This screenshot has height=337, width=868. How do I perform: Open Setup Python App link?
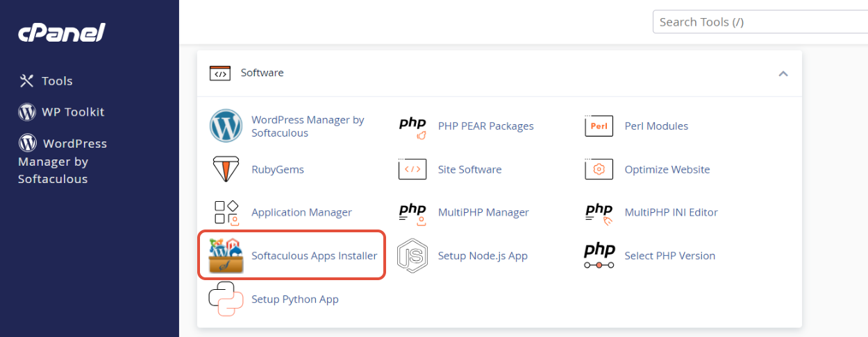(x=294, y=300)
